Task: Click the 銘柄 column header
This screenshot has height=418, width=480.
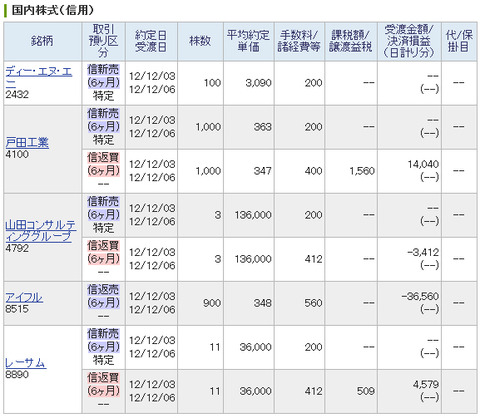Action: [42, 41]
